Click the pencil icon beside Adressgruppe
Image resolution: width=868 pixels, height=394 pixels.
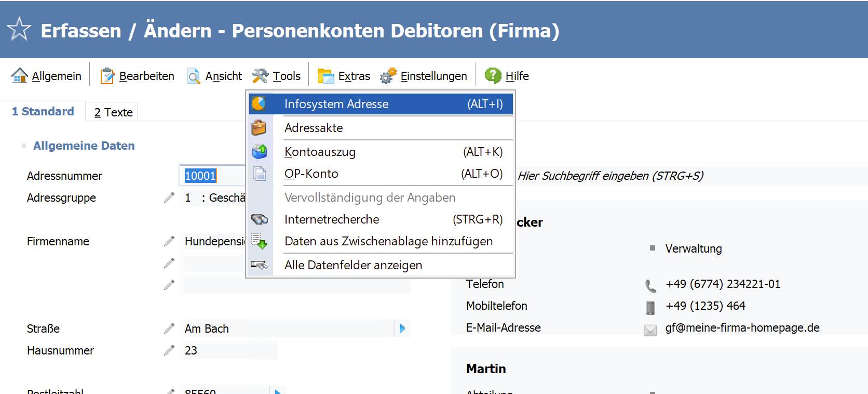coord(169,198)
